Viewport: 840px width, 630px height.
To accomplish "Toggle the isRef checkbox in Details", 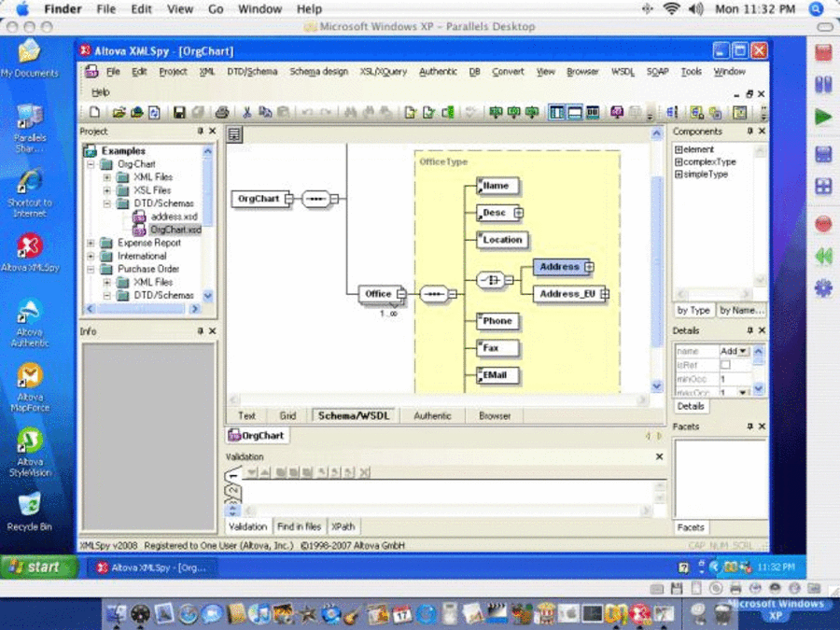I will 725,365.
